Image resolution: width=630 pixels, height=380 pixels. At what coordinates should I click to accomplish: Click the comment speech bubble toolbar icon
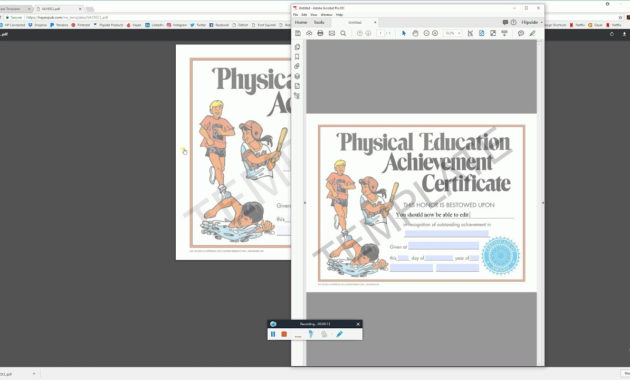click(521, 33)
